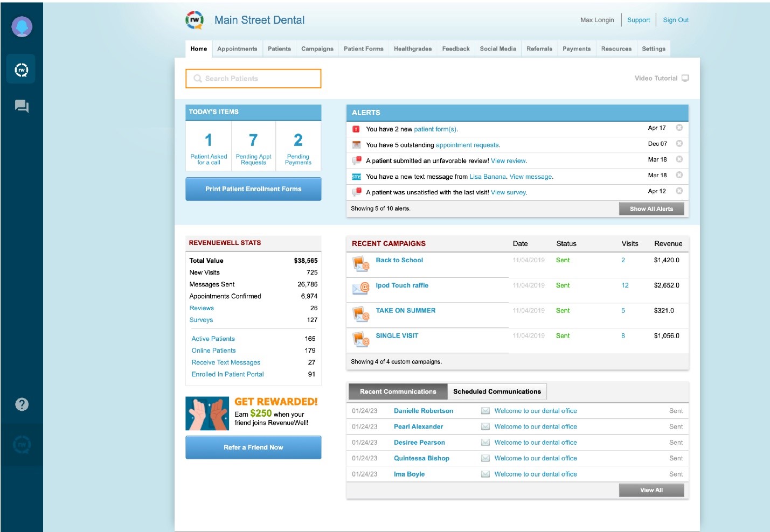770x532 pixels.
Task: Open the Resources tab
Action: [x=616, y=48]
